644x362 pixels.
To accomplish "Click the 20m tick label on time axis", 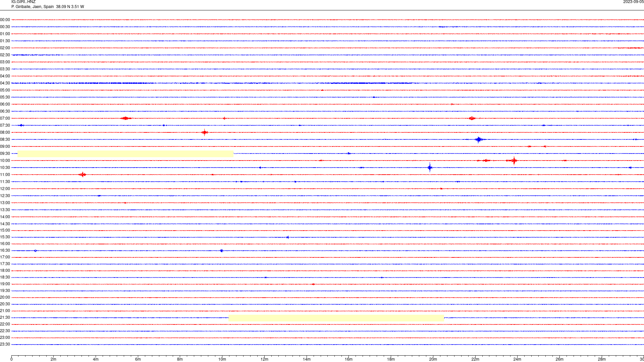I will pos(433,359).
